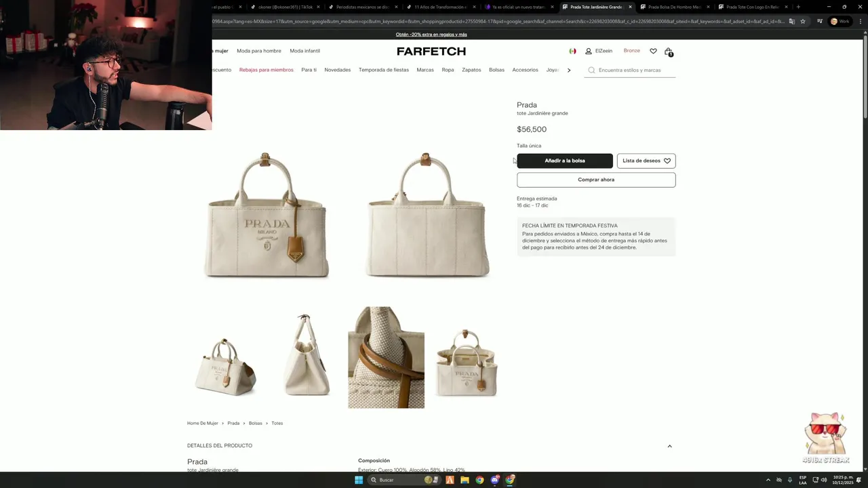Collapse the Detalles del producto section
This screenshot has width=868, height=488.
point(669,446)
